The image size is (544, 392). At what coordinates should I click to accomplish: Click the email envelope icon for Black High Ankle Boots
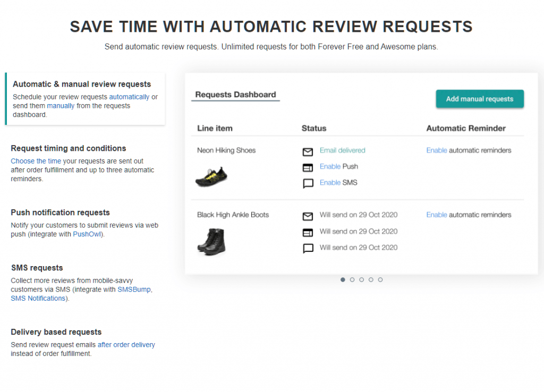[308, 216]
